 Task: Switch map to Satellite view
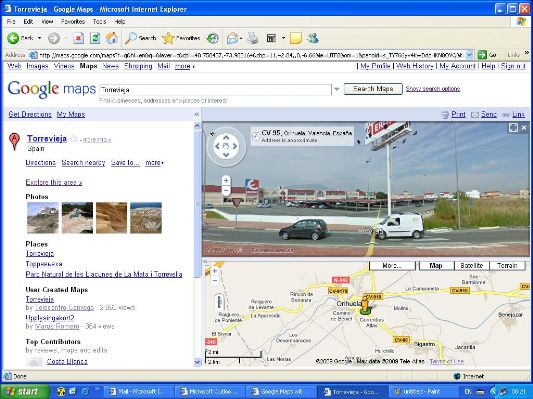[x=471, y=266]
